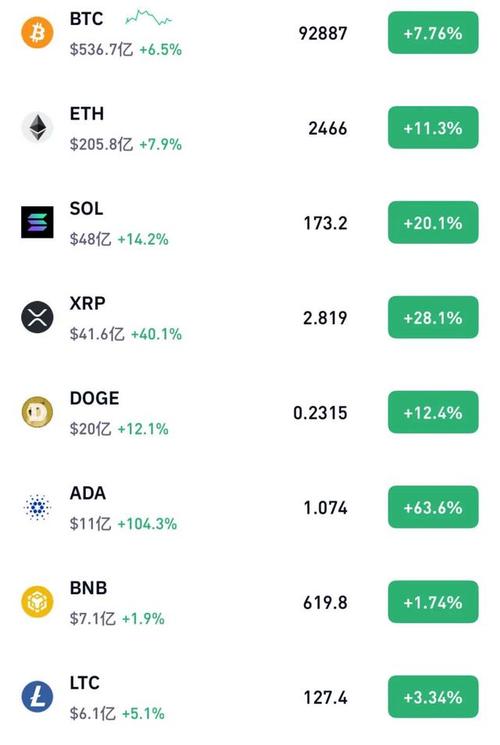The height and width of the screenshot is (745, 500).
Task: Toggle the ADA +63.6% change badge
Action: tap(433, 507)
